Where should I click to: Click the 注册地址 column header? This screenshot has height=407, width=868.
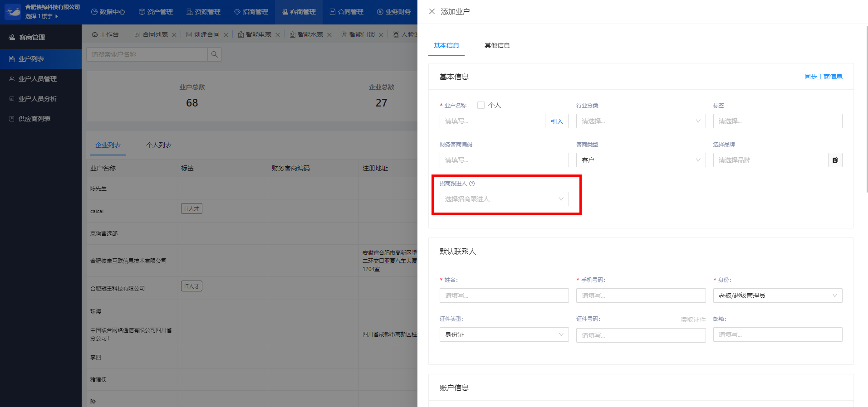click(x=375, y=168)
